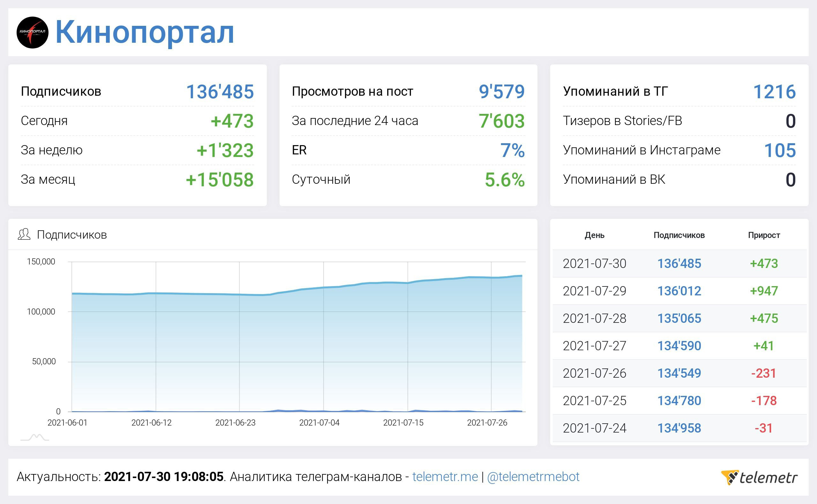Click the День column header

pos(594,235)
